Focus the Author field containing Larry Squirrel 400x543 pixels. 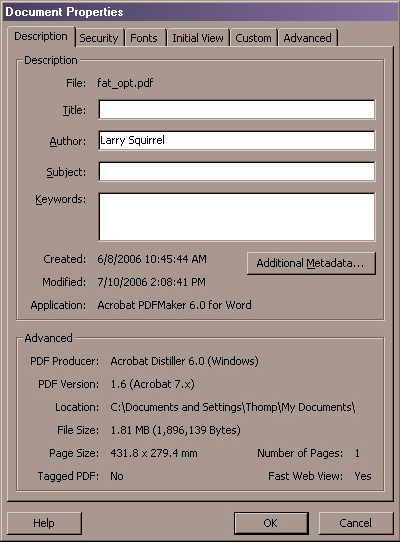[x=237, y=140]
